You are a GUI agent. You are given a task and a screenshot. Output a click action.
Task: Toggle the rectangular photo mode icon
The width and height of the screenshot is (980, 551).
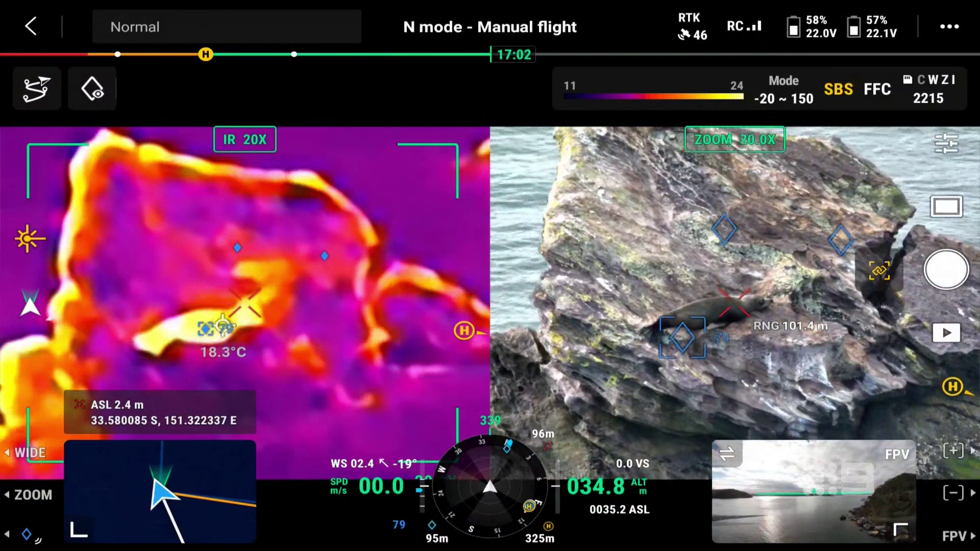[946, 207]
